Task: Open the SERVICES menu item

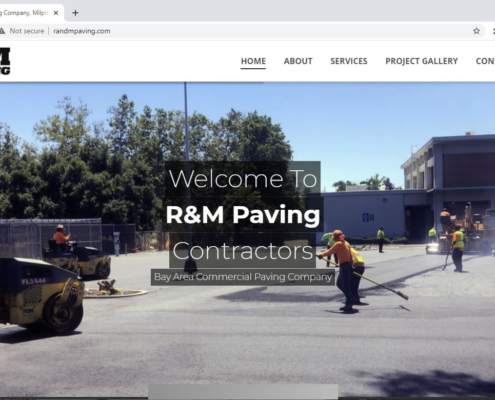Action: click(349, 61)
